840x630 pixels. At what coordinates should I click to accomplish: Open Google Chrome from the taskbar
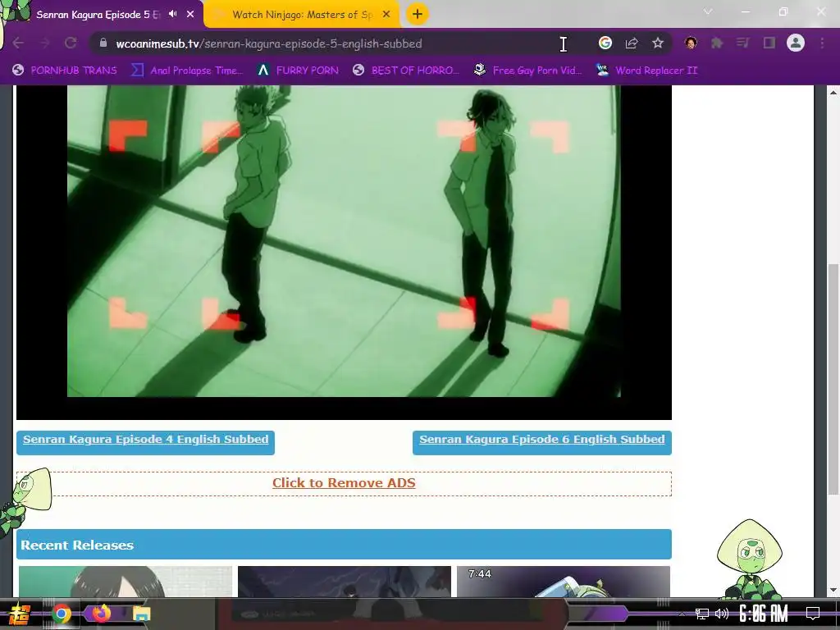(61, 614)
